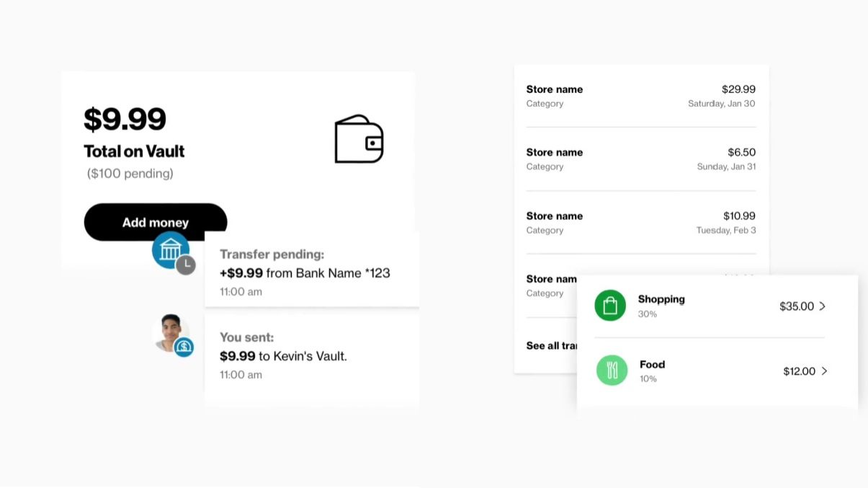Click the wallet icon on the Vault card
The height and width of the screenshot is (488, 868).
pos(358,140)
